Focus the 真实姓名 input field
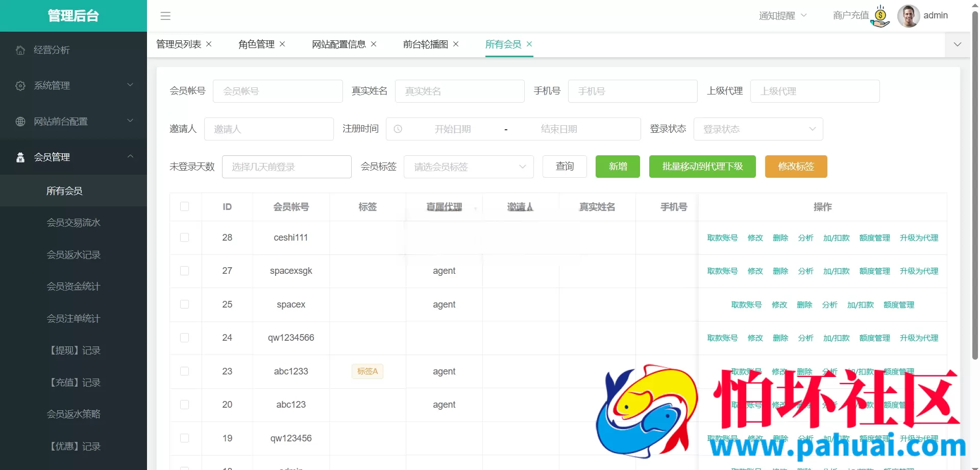Viewport: 980px width, 470px height. 459,91
